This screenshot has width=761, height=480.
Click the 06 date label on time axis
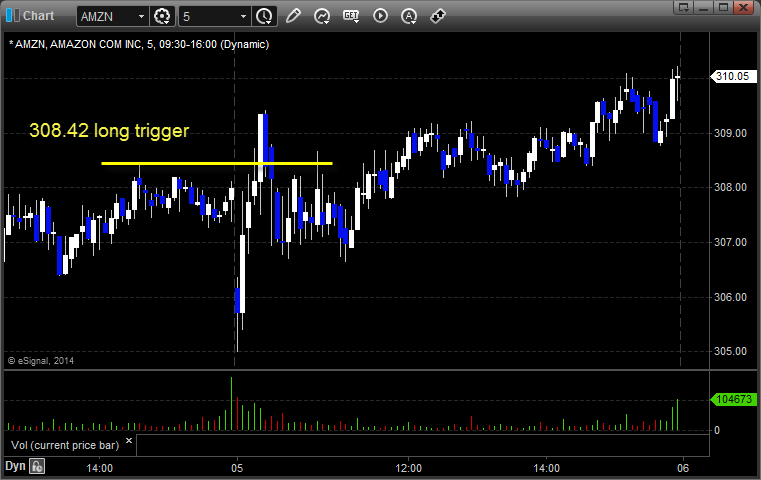pyautogui.click(x=683, y=468)
